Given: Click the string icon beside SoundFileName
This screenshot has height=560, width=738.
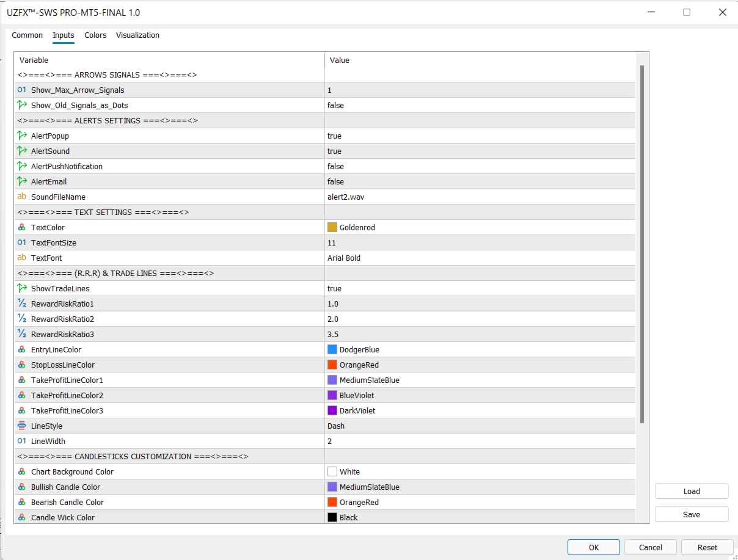Looking at the screenshot, I should pyautogui.click(x=22, y=197).
